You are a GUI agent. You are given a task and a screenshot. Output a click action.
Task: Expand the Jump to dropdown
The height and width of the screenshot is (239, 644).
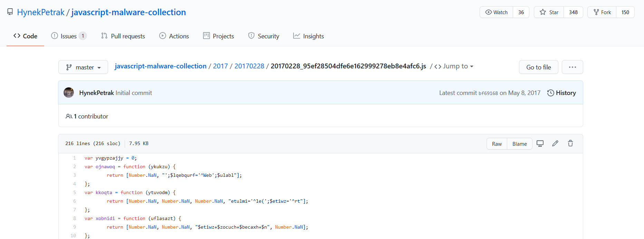[454, 66]
